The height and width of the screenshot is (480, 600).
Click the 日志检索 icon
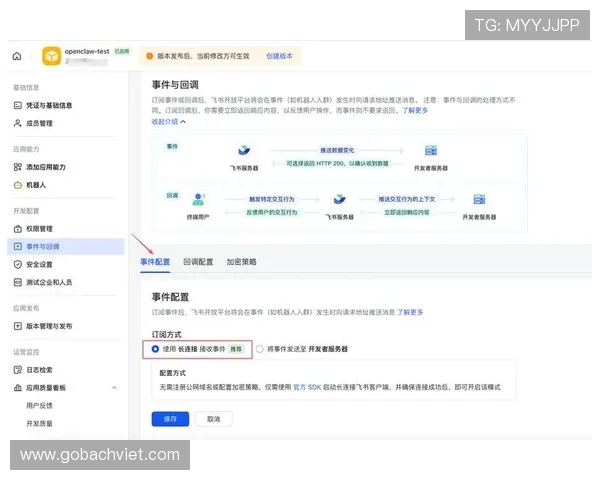coord(18,370)
